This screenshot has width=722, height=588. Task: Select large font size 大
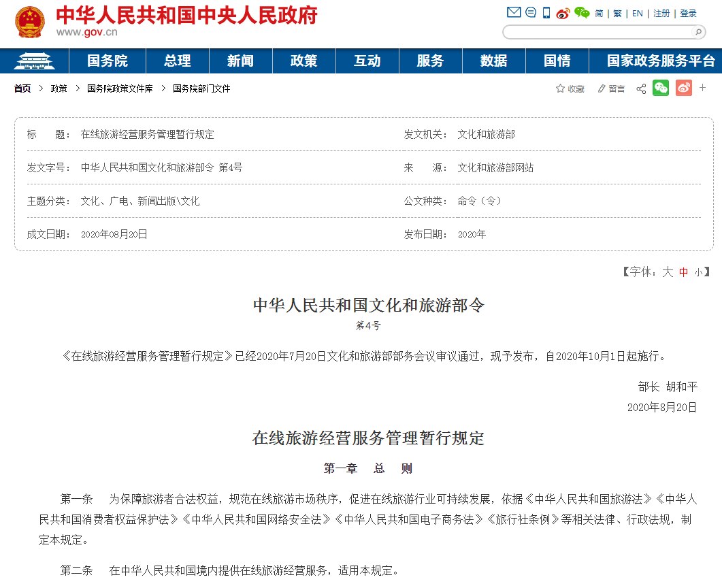pyautogui.click(x=667, y=272)
